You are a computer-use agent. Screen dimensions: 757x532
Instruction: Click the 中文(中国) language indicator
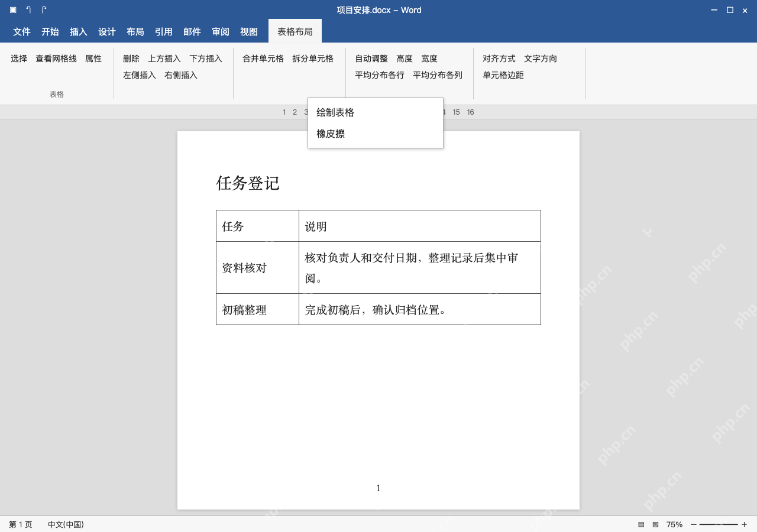(66, 524)
